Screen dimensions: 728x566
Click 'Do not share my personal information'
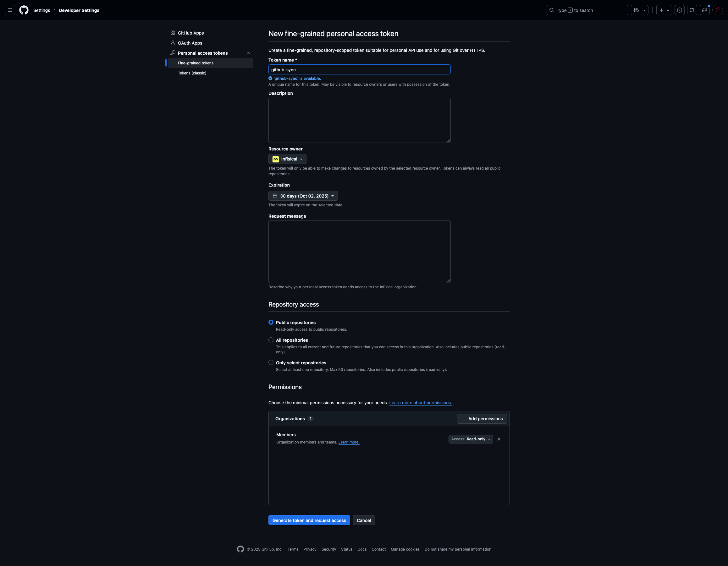tap(458, 549)
